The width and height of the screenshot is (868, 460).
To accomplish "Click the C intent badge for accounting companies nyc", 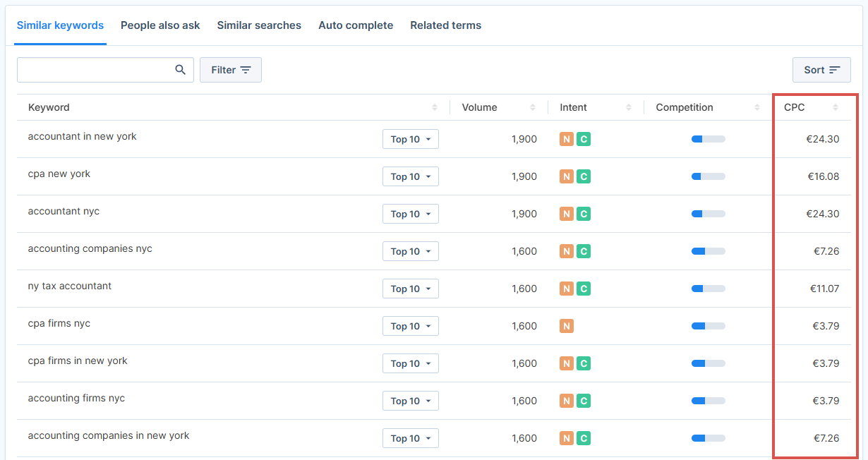I will click(x=584, y=251).
